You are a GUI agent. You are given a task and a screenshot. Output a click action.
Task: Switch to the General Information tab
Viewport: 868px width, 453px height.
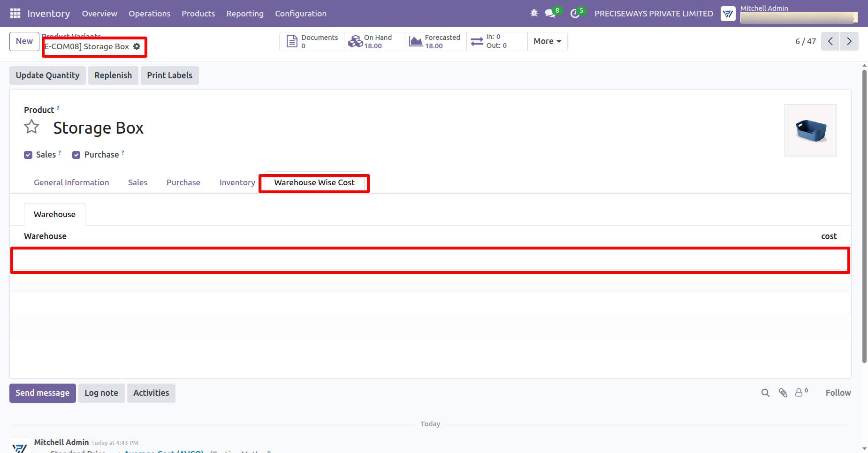click(71, 182)
